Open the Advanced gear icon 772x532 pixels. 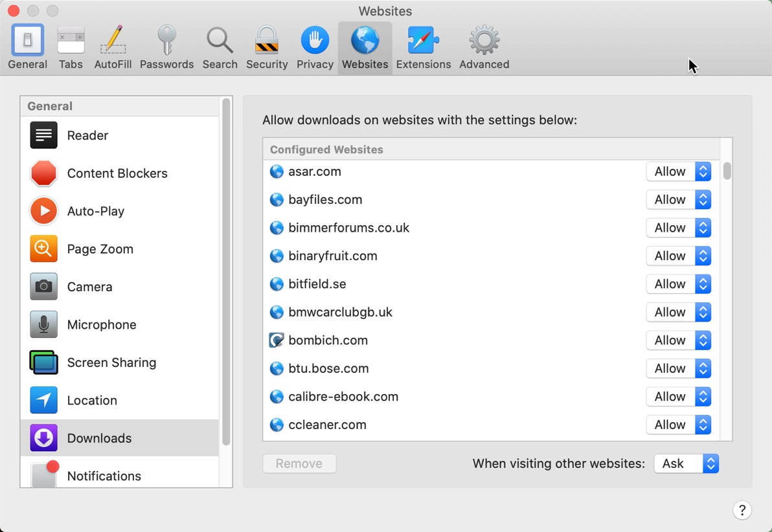(x=484, y=40)
